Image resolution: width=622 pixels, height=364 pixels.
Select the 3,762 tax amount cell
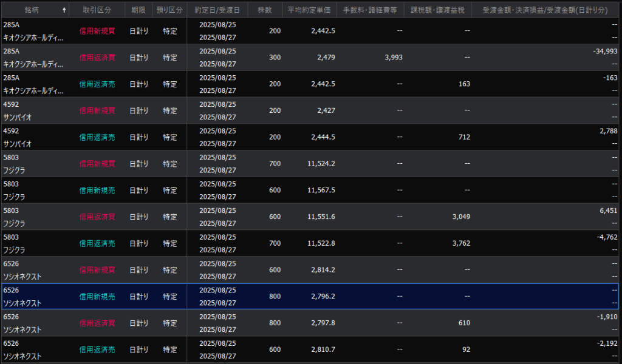(460, 243)
